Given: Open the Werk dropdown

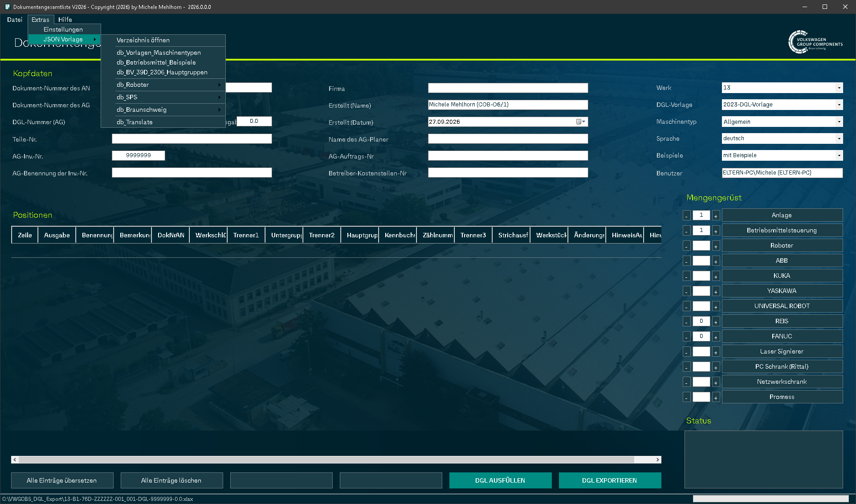Looking at the screenshot, I should click(x=839, y=88).
